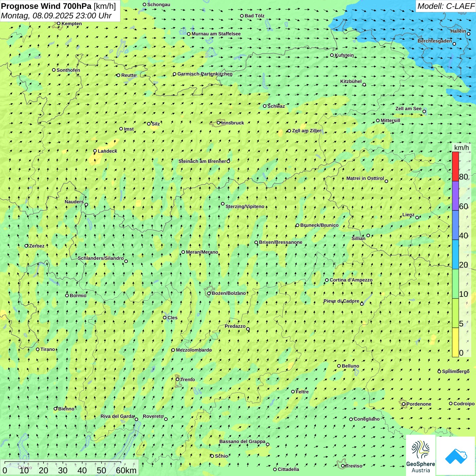The width and height of the screenshot is (476, 476).
Task: Click the Sonthofen city label
Action: [x=68, y=70]
